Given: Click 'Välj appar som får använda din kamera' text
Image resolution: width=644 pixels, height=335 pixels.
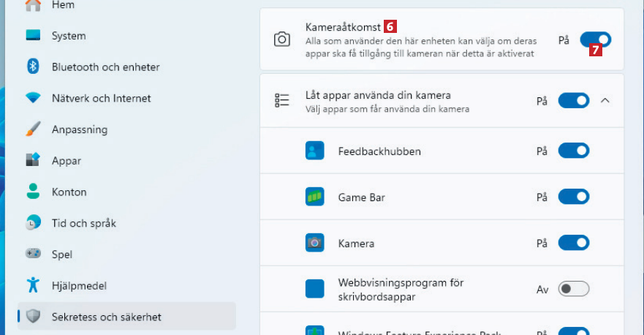Looking at the screenshot, I should point(387,109).
